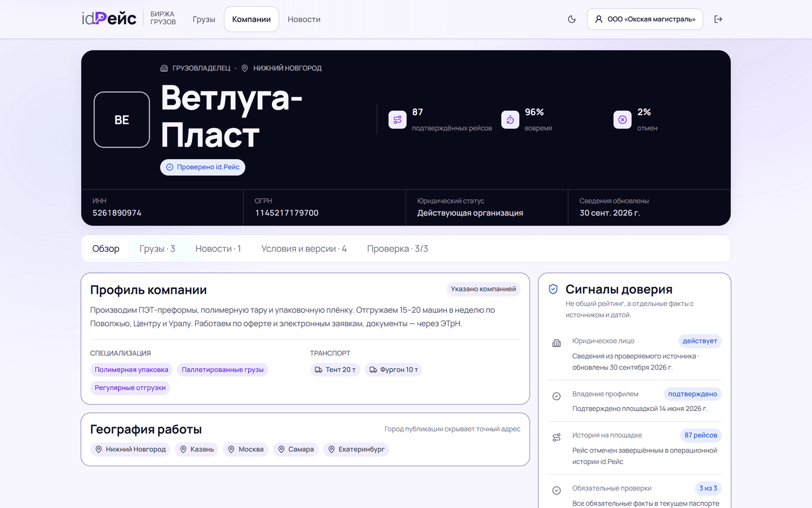Screen dimensions: 812x508
Task: Click the shield icon beside Сигналы доверия
Action: pos(553,289)
